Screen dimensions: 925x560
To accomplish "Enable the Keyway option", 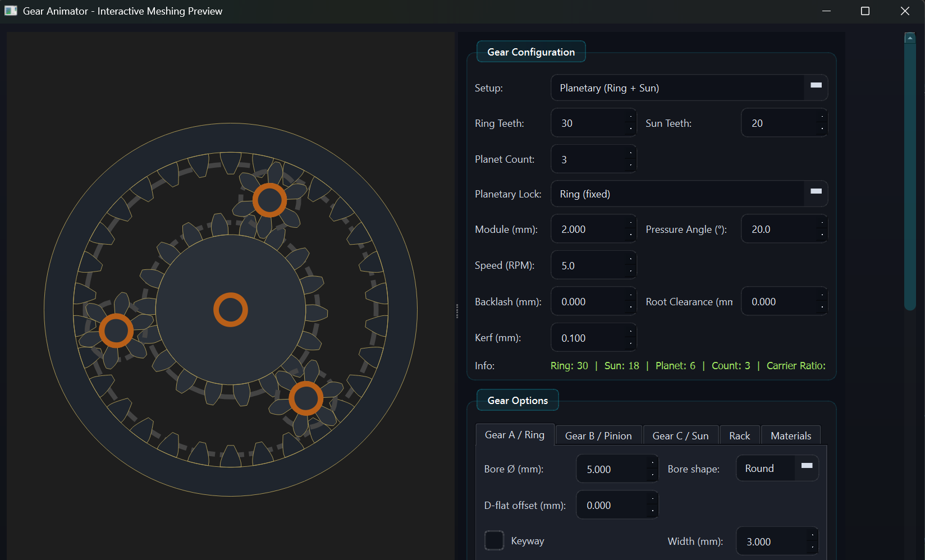I will point(494,540).
